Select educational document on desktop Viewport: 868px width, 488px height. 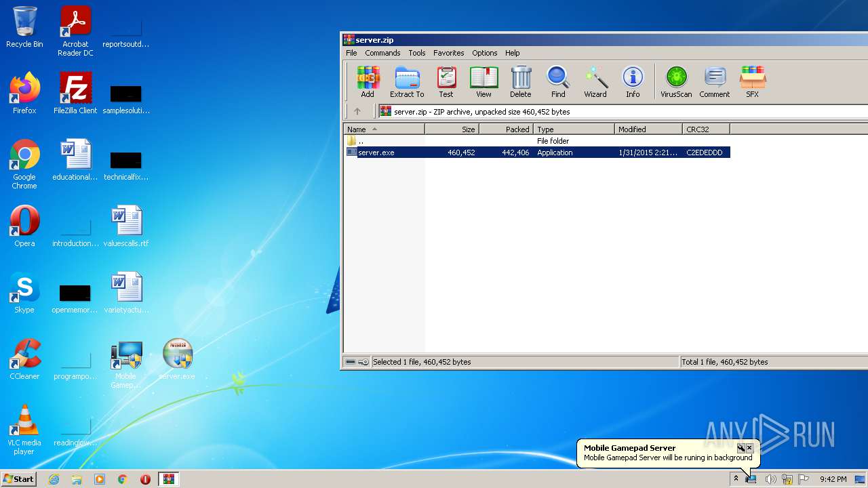coord(76,160)
